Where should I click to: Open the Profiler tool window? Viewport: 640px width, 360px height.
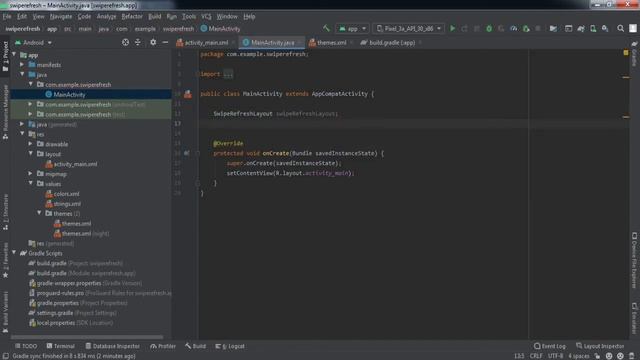pos(163,346)
